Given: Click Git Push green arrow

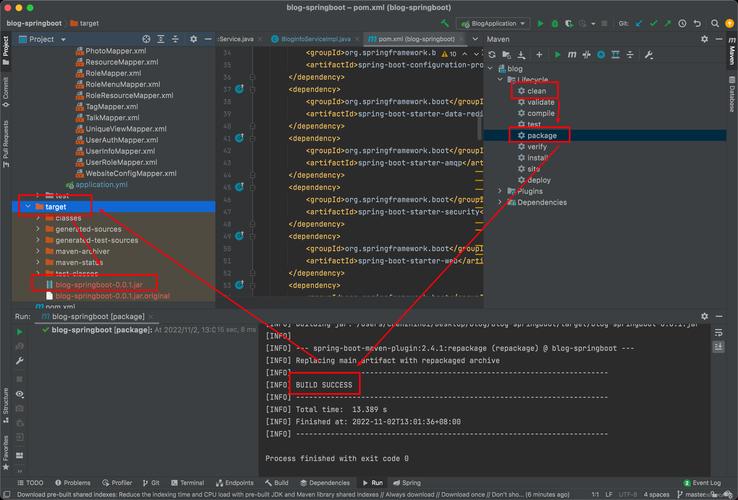Looking at the screenshot, I should tap(667, 23).
